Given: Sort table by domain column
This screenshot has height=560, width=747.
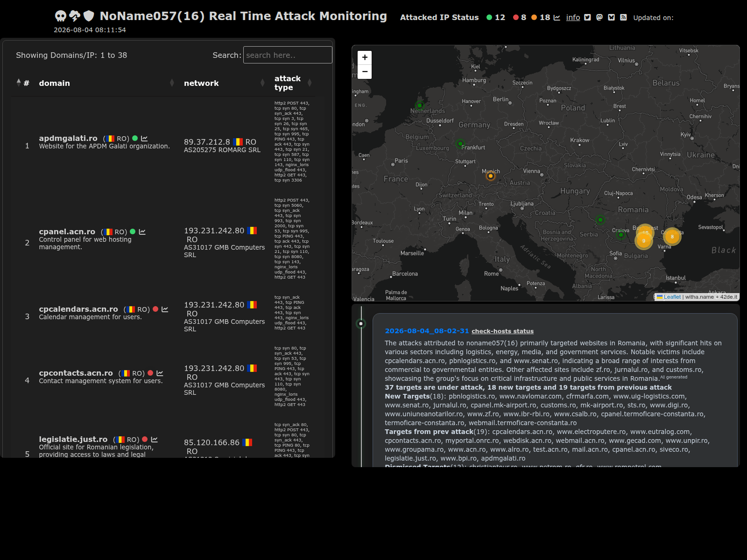Looking at the screenshot, I should (106, 83).
